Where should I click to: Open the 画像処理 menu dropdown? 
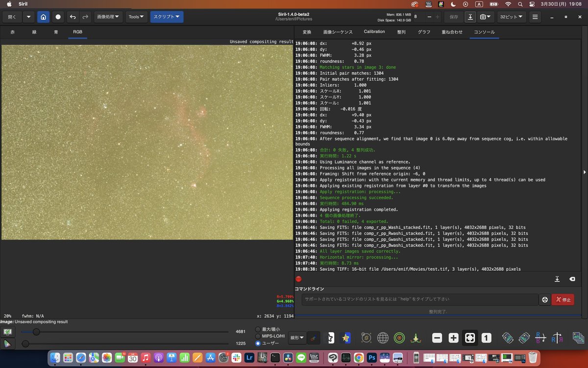point(108,17)
